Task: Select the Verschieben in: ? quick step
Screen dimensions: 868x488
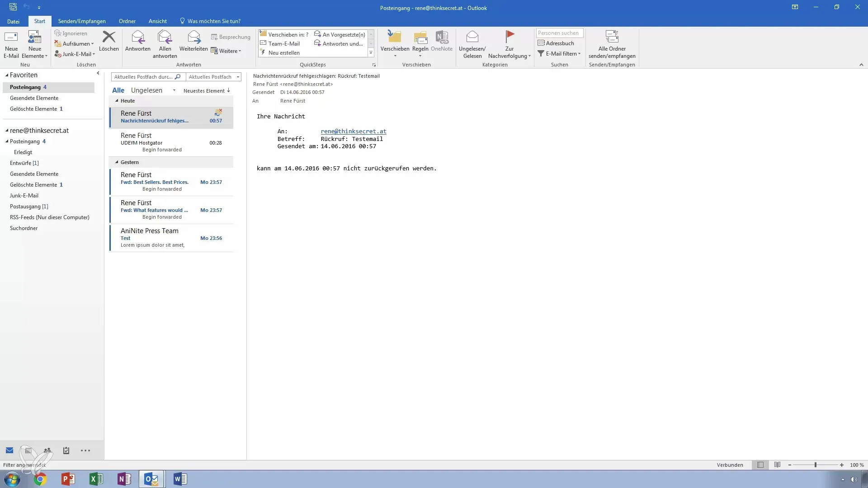Action: tap(284, 34)
